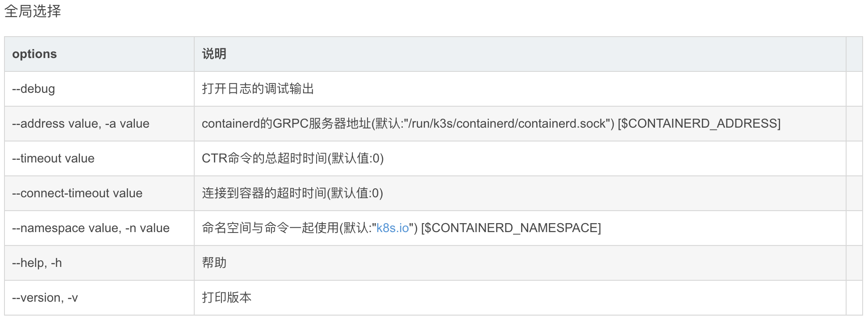The height and width of the screenshot is (316, 868).
Task: Click the CTR命令的总超时时间 description
Action: point(292,158)
